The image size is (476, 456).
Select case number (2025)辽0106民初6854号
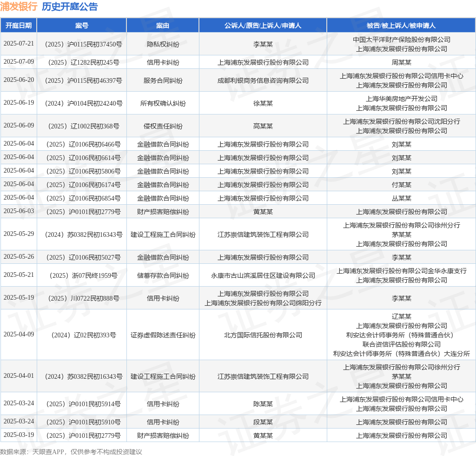click(x=84, y=198)
